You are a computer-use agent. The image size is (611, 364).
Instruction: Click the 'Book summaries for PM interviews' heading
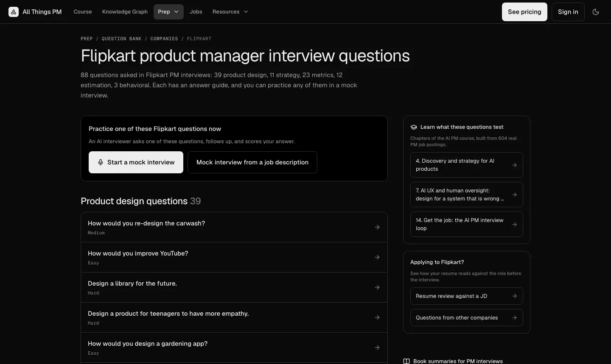click(458, 361)
